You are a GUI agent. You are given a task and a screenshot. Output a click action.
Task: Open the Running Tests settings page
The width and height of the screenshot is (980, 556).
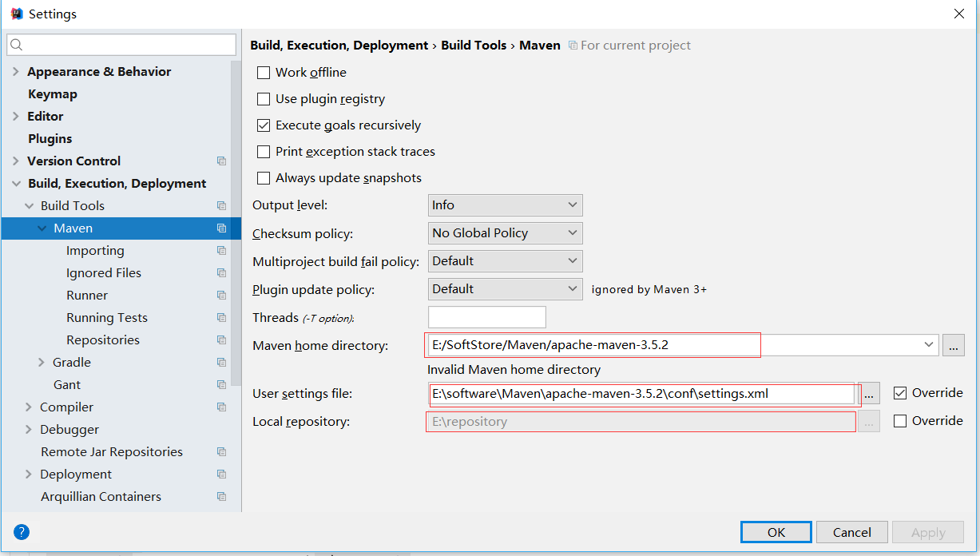coord(107,318)
